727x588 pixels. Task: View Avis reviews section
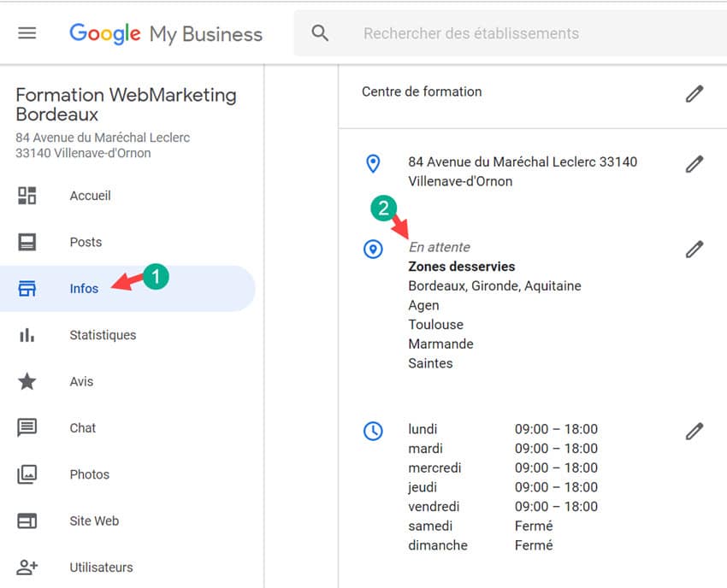tap(81, 381)
